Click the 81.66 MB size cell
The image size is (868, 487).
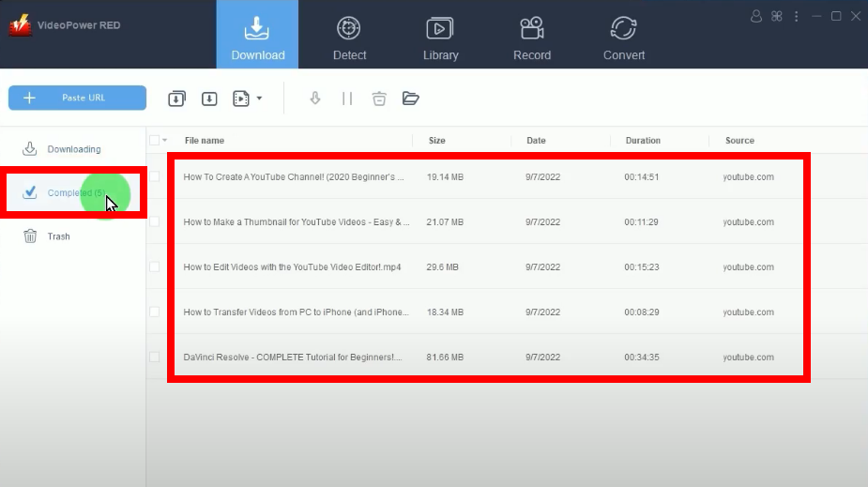click(445, 357)
